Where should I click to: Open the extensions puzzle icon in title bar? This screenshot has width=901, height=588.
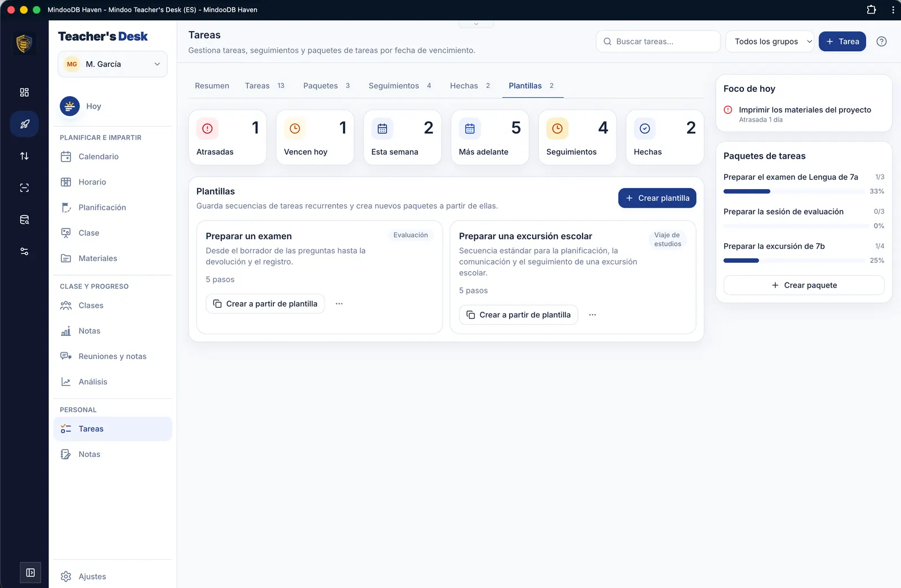871,10
